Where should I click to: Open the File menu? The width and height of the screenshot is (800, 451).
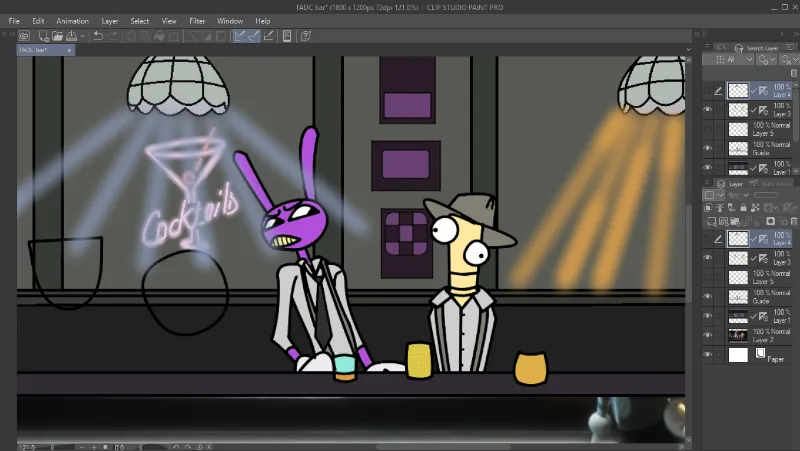14,21
